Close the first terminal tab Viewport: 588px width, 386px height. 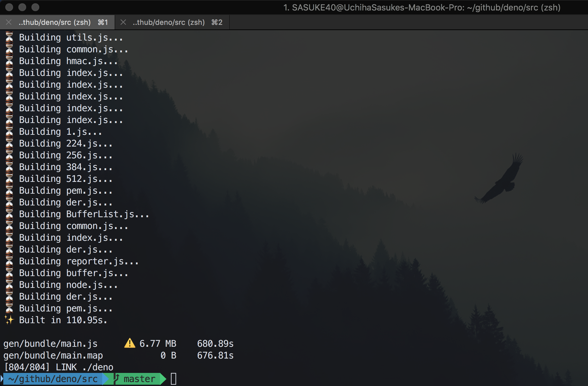[9, 22]
